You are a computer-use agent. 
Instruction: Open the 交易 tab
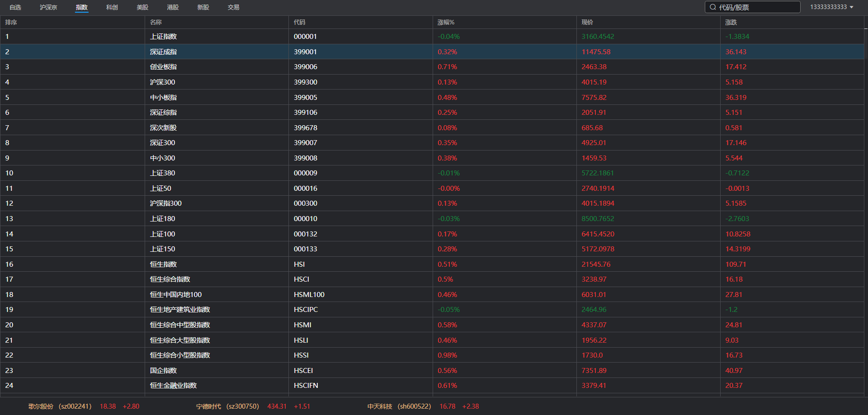coord(233,7)
